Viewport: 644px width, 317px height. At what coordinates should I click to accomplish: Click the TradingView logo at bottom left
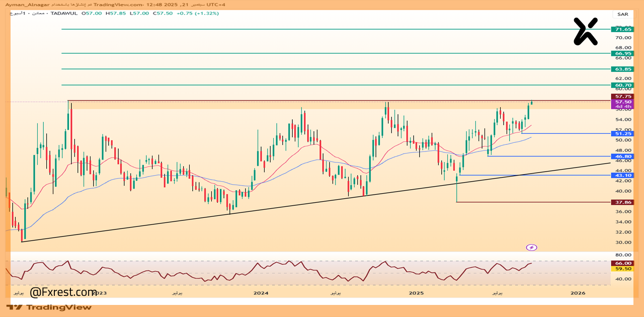pyautogui.click(x=49, y=307)
